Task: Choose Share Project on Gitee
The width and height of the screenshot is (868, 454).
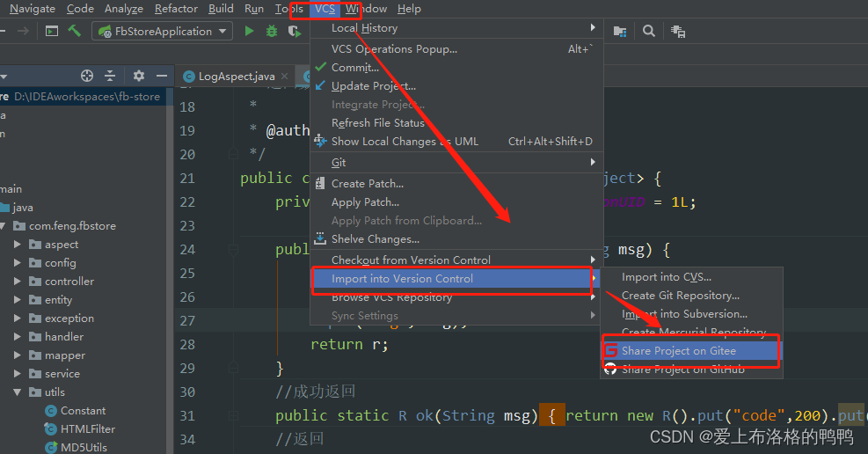Action: pyautogui.click(x=691, y=350)
